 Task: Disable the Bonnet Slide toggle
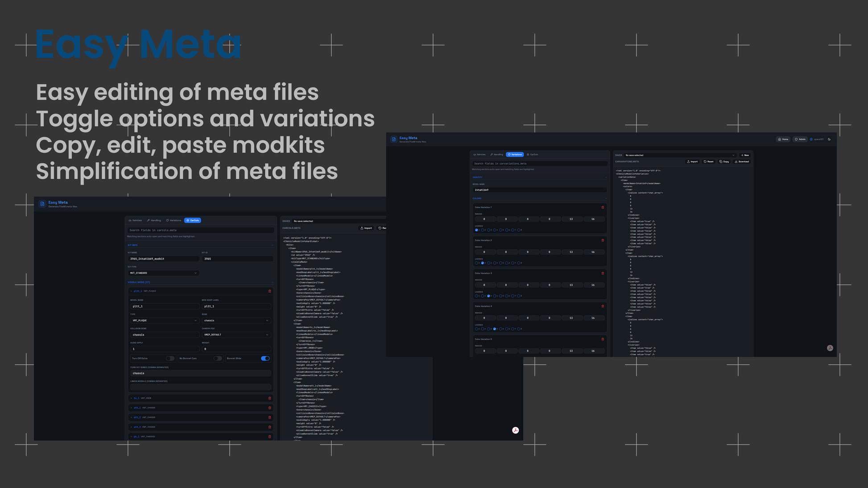(265, 358)
